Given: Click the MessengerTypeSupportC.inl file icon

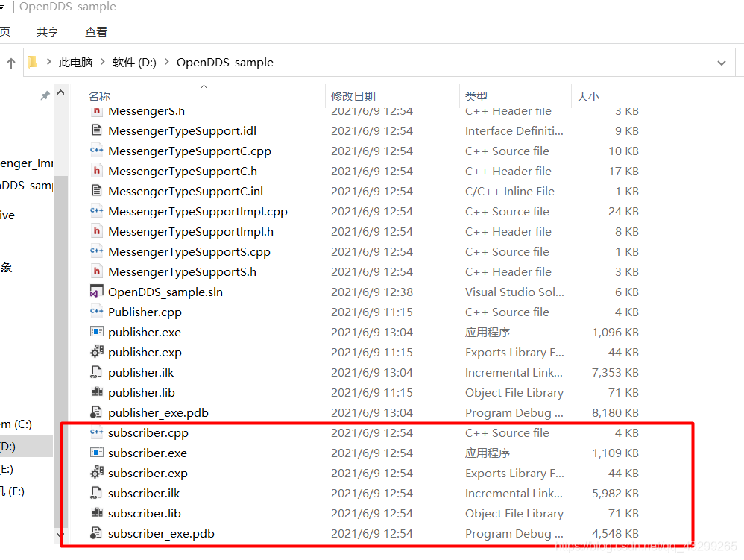Looking at the screenshot, I should tap(97, 191).
